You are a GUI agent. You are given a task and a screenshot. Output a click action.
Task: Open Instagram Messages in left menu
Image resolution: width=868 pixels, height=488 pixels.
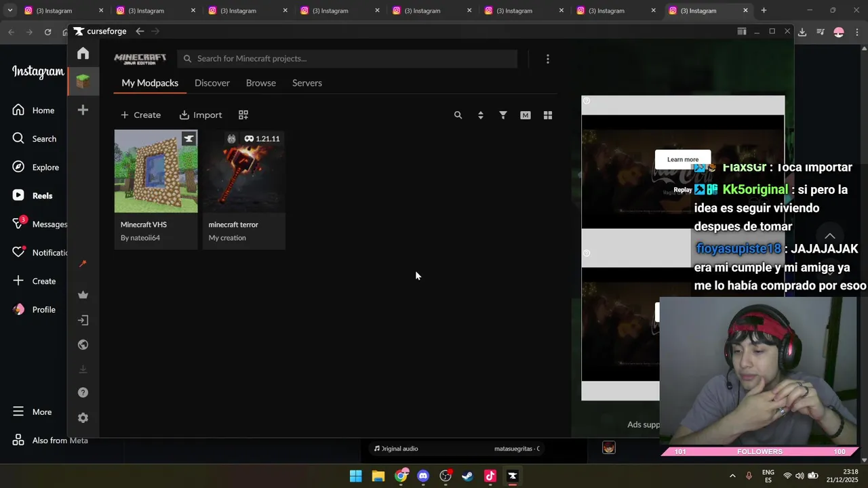coord(39,224)
